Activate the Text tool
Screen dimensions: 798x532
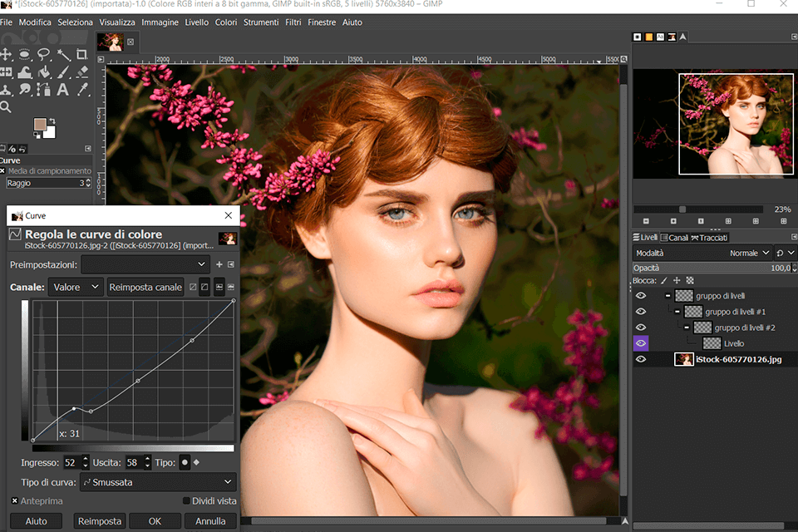pos(63,90)
